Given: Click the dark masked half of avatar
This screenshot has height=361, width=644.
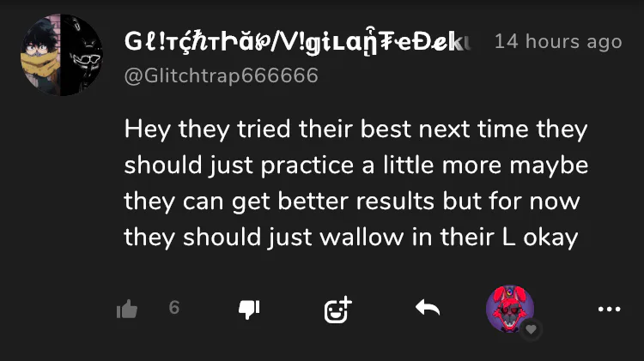Looking at the screenshot, I should [x=82, y=55].
